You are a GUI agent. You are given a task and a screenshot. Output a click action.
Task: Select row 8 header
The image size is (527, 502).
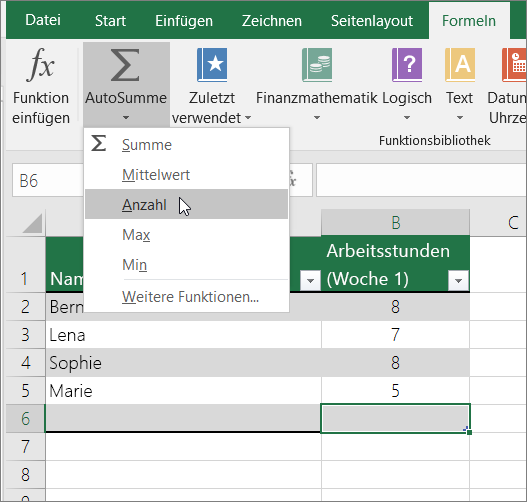(26, 474)
